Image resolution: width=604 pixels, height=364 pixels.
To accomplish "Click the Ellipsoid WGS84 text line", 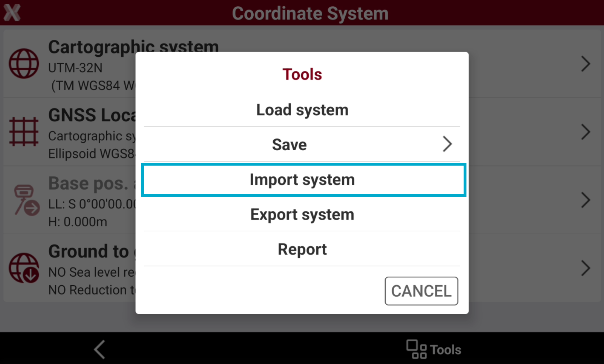I will [92, 154].
